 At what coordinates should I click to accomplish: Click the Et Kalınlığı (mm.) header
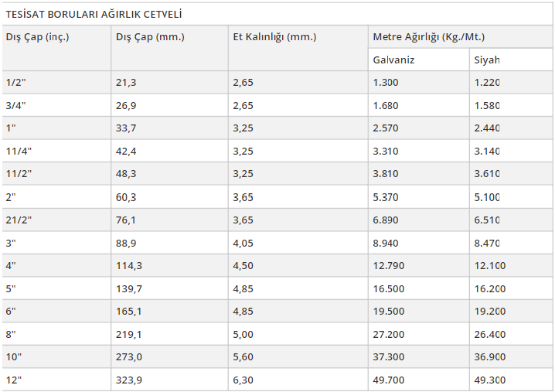(298, 48)
